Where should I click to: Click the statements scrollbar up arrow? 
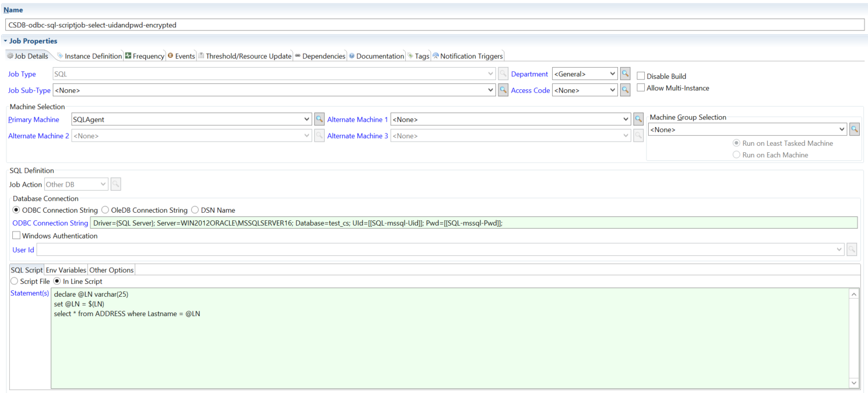854,294
